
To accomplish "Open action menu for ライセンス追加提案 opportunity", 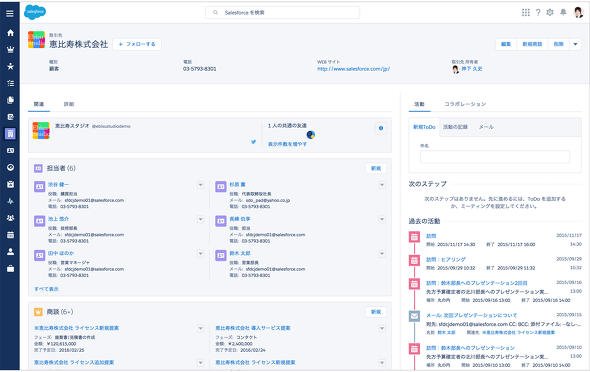I will 201,363.
